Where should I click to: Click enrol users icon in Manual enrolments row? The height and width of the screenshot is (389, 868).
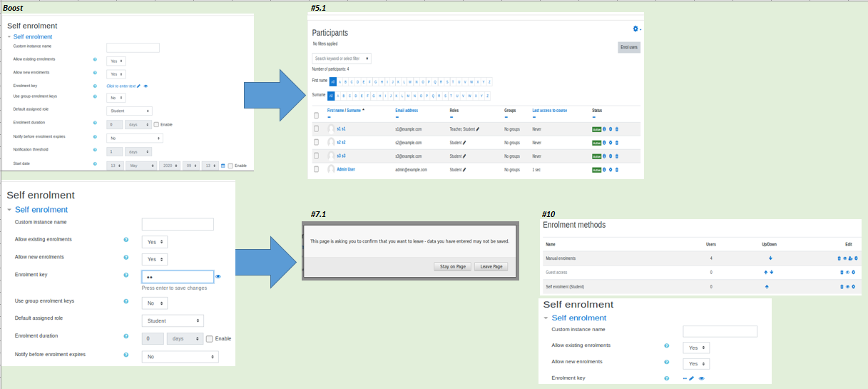point(850,258)
